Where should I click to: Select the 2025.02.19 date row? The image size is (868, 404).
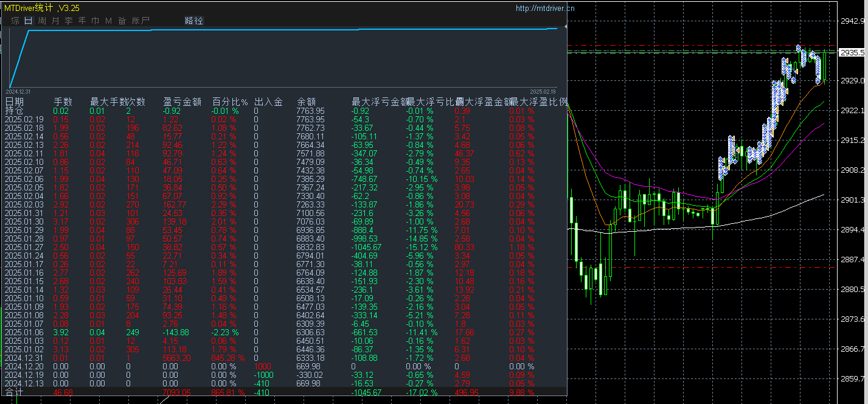24,120
